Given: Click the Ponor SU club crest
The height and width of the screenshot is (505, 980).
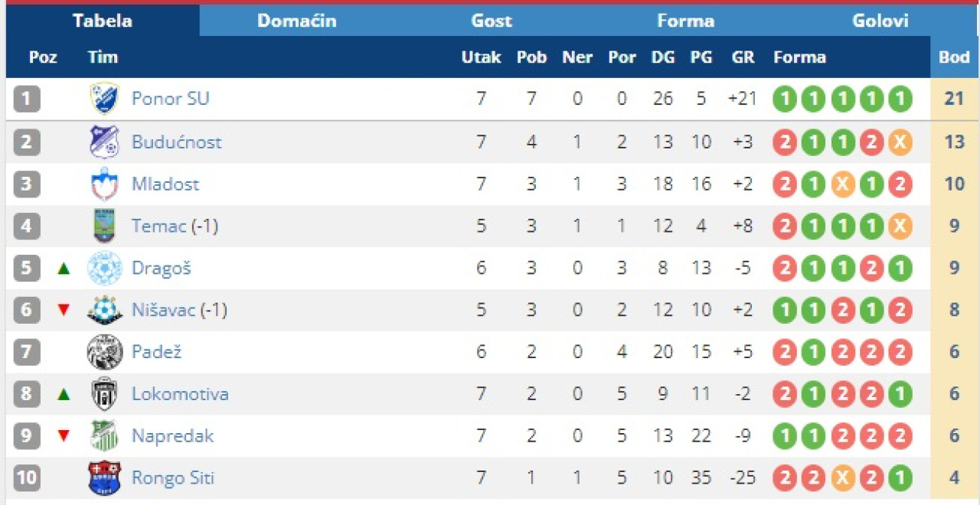Looking at the screenshot, I should (104, 99).
